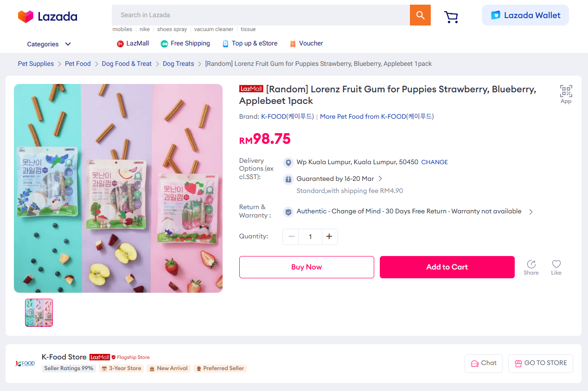Open chat with K-Food Store

coord(483,363)
